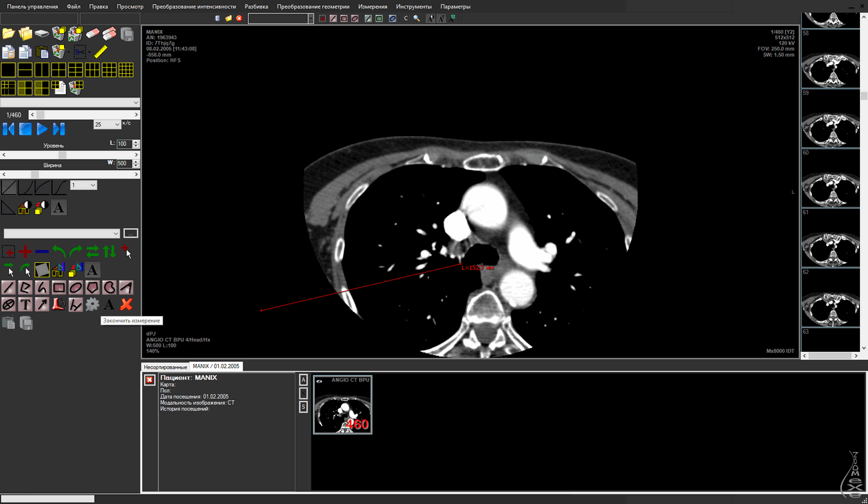Switch to the MANIX / 01.02.2005 tab
This screenshot has height=504, width=868.
coord(217,366)
